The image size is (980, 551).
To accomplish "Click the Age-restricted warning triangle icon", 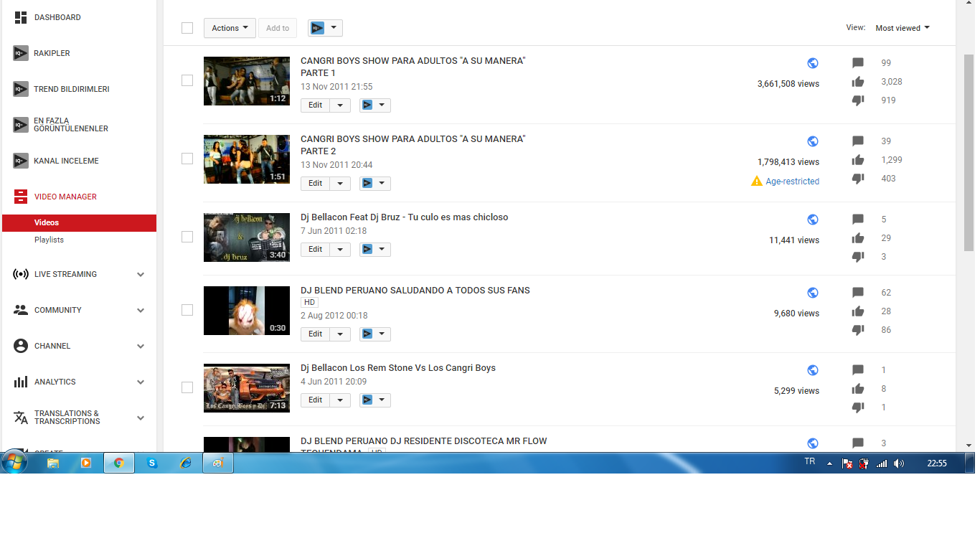I will click(757, 182).
